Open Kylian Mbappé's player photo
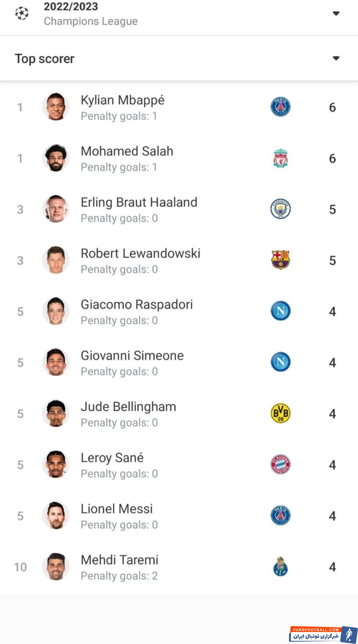The image size is (358, 644). point(56,107)
